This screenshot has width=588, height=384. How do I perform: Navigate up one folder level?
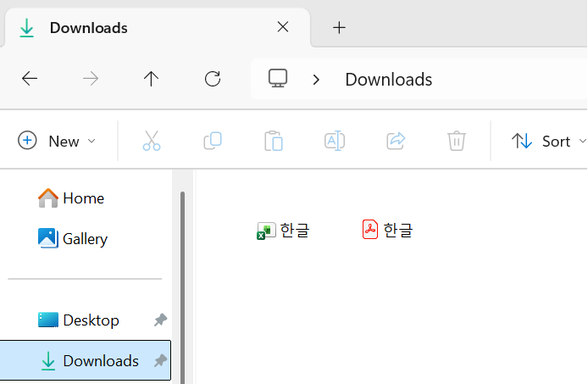click(151, 79)
